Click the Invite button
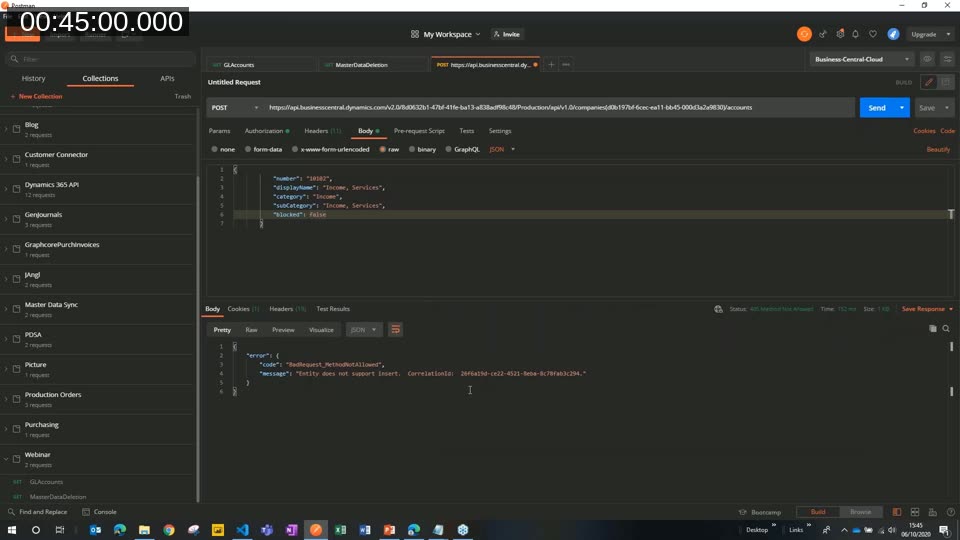The width and height of the screenshot is (960, 540). [507, 34]
